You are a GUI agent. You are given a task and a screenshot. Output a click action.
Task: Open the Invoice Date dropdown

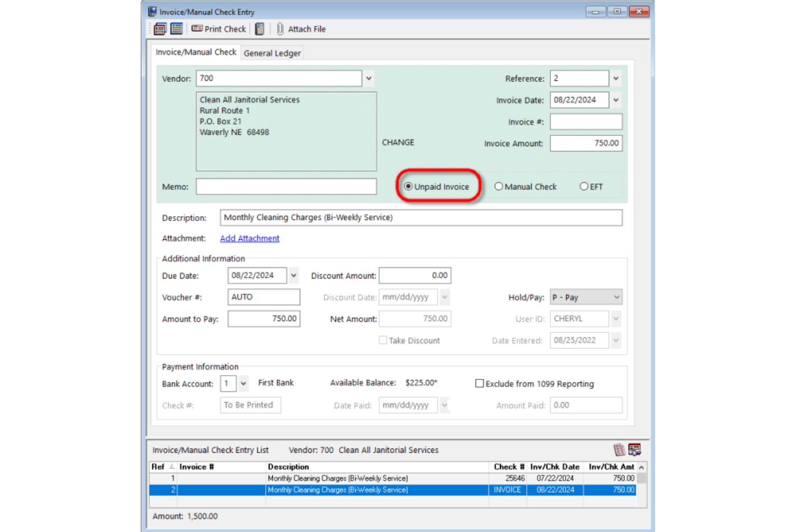tap(615, 100)
